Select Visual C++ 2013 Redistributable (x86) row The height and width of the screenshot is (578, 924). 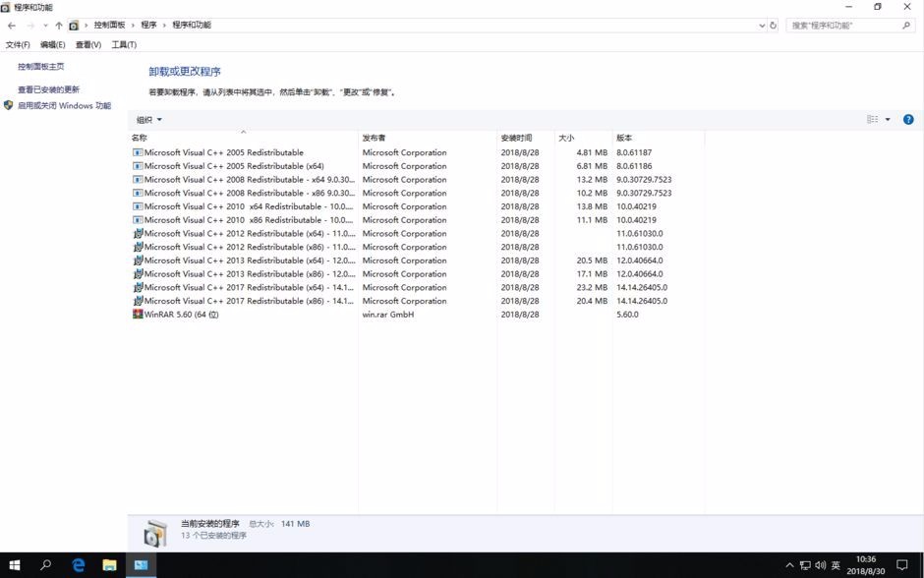[x=416, y=274]
